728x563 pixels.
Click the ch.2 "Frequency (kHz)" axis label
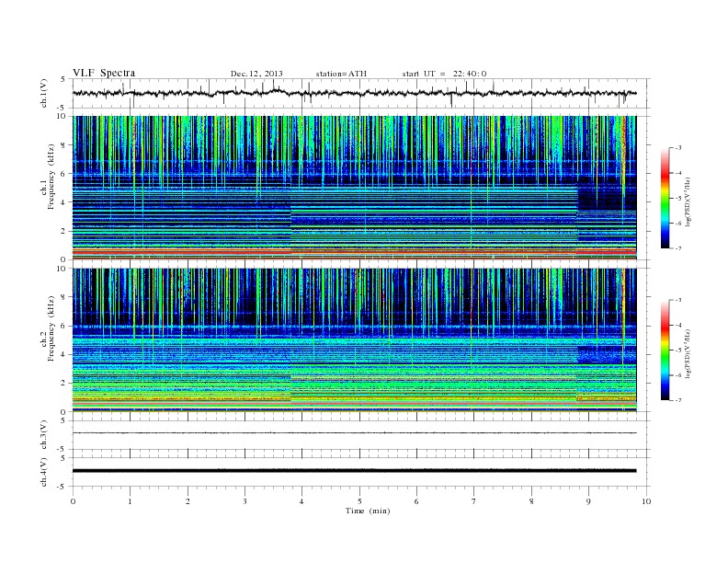point(51,327)
